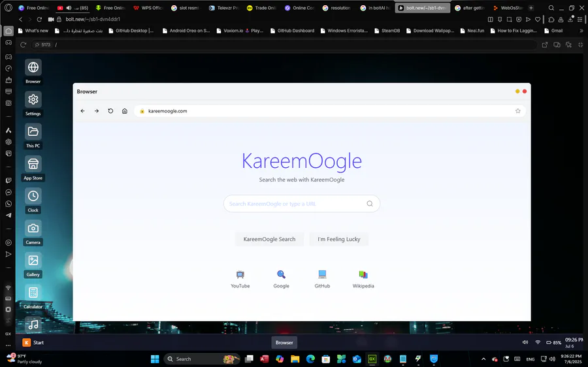Viewport: 588px width, 367px height.
Task: Click the bolt.new URL in Opera
Action: pyautogui.click(x=93, y=19)
